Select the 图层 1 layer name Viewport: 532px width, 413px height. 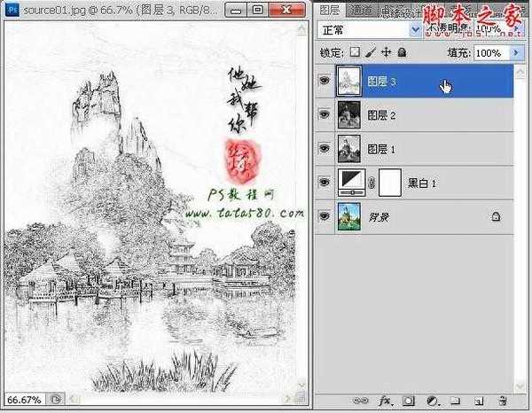pyautogui.click(x=381, y=149)
